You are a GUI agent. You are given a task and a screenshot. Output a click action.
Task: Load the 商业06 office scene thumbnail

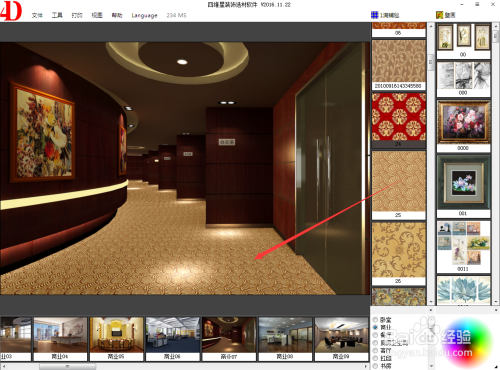(173, 339)
